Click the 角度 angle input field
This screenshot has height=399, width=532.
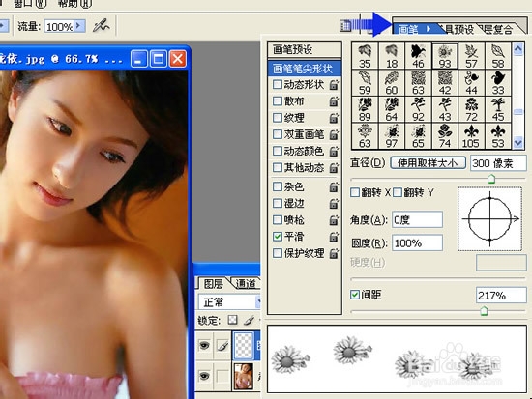pyautogui.click(x=417, y=219)
